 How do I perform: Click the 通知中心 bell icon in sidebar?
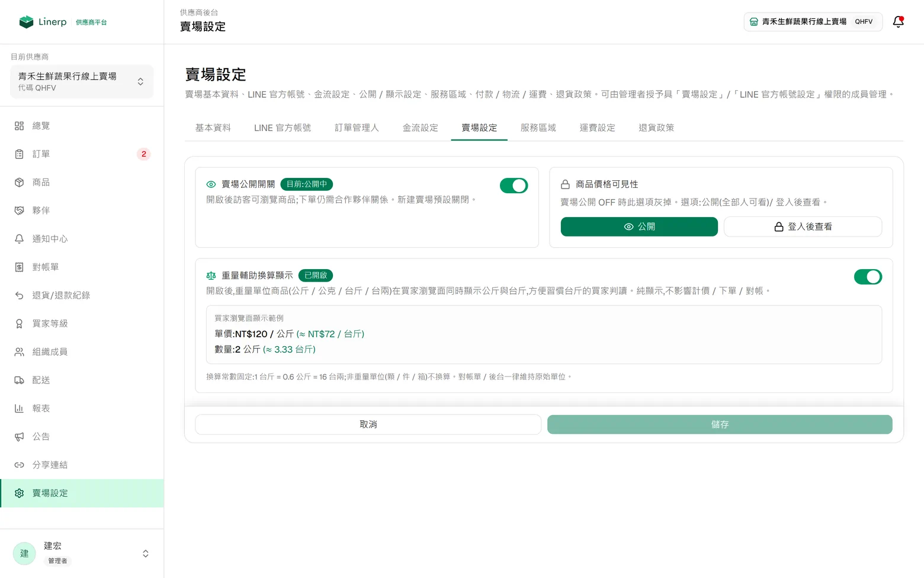pos(19,239)
